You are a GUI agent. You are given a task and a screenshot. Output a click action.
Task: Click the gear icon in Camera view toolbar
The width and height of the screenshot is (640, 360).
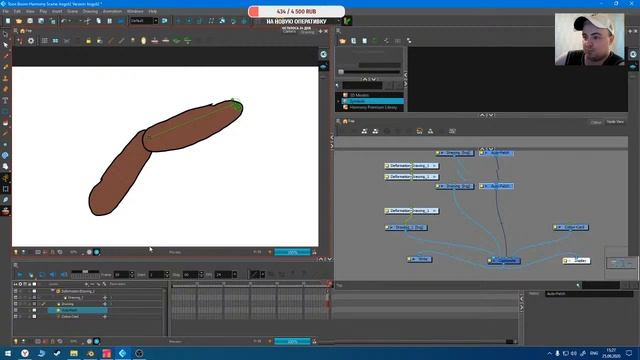click(x=31, y=41)
